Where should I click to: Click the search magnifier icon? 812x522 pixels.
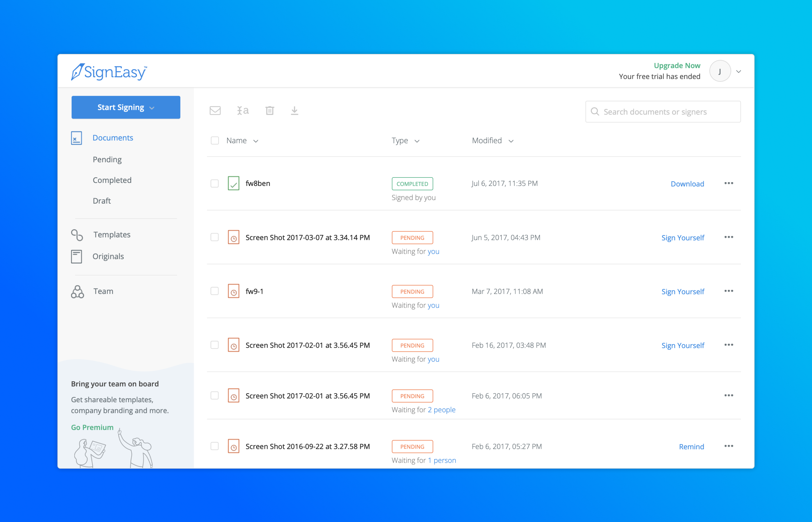[x=595, y=112]
